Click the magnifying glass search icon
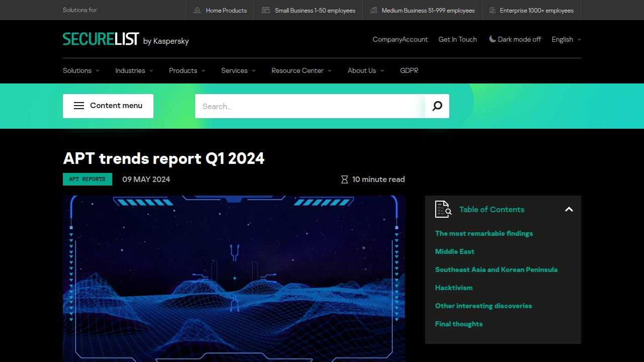This screenshot has height=362, width=644. [437, 106]
